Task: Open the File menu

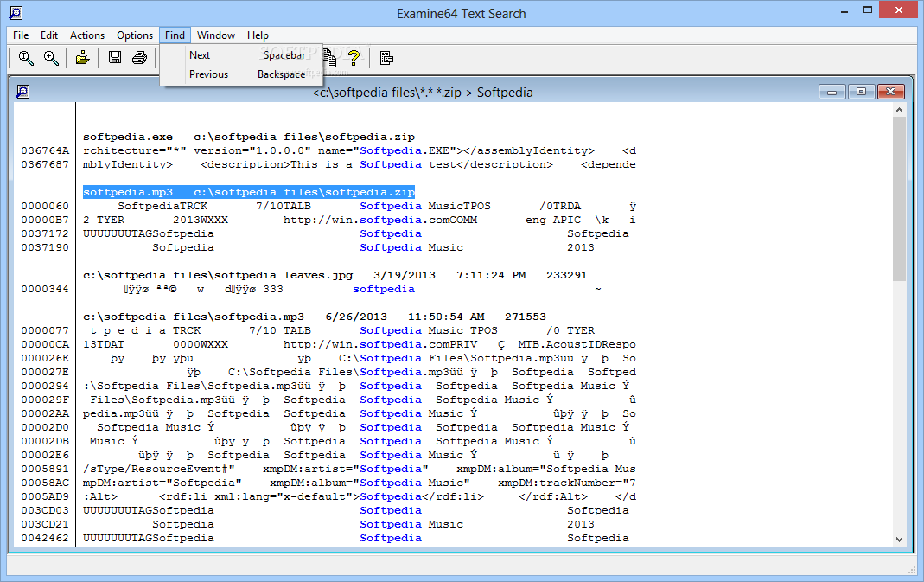Action: [21, 35]
